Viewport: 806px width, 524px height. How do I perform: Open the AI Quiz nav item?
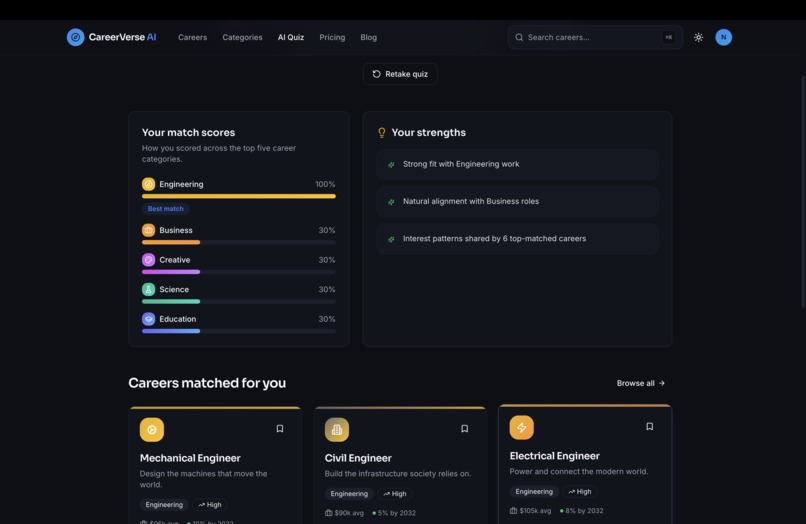pos(291,37)
